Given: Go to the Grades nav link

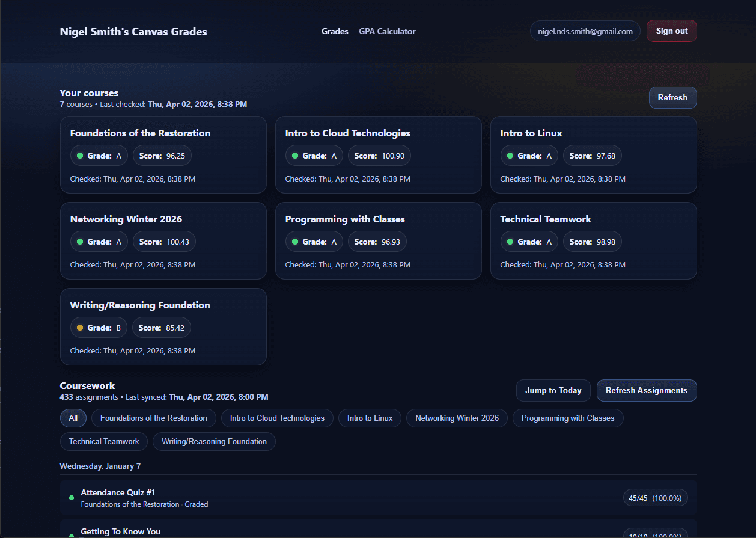Looking at the screenshot, I should pyautogui.click(x=335, y=31).
